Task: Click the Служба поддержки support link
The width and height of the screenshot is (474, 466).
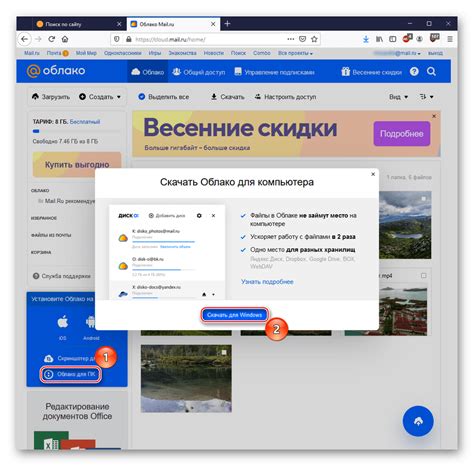Action: coord(62,276)
